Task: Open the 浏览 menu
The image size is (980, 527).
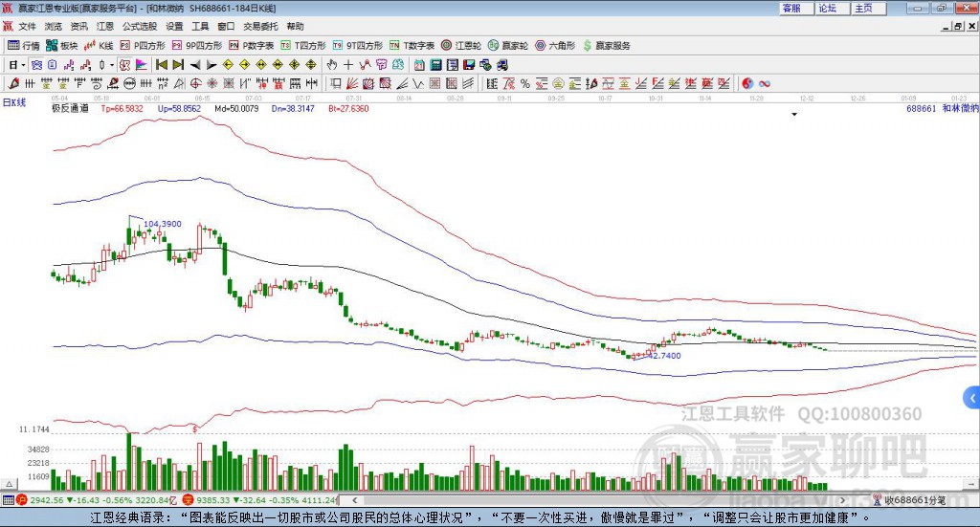Action: (x=54, y=26)
